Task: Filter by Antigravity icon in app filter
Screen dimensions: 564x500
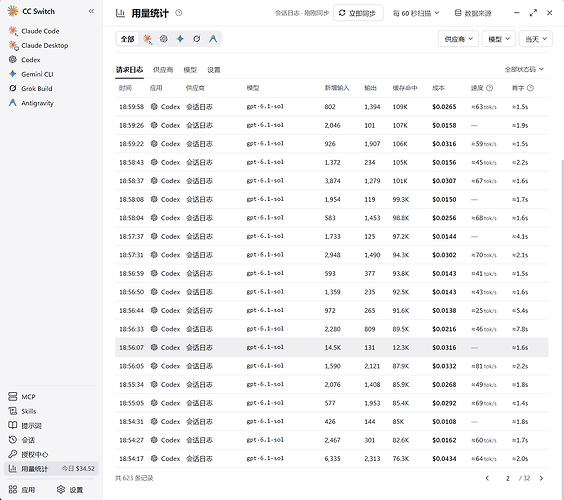Action: [213, 39]
